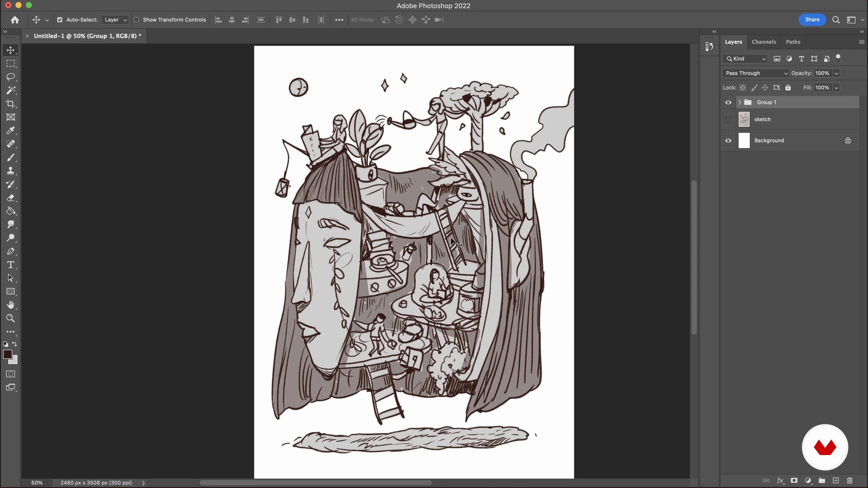Viewport: 868px width, 488px height.
Task: Click the Opacity value field
Action: pyautogui.click(x=822, y=73)
